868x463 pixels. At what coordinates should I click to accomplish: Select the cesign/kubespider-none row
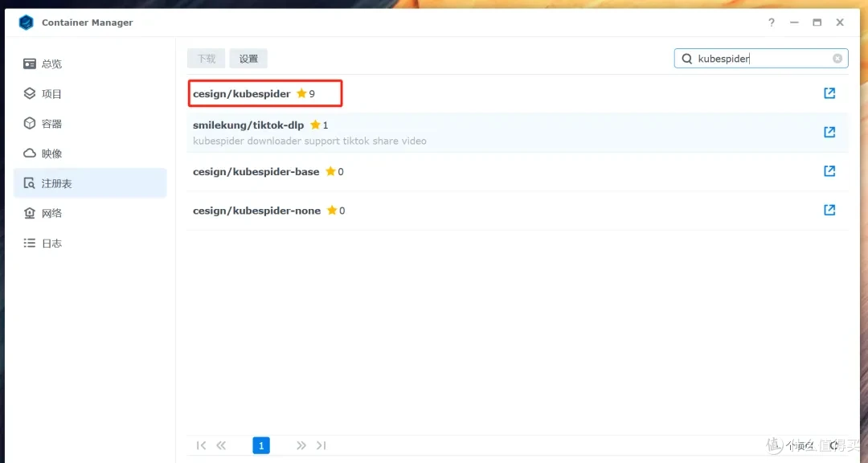[518, 211]
